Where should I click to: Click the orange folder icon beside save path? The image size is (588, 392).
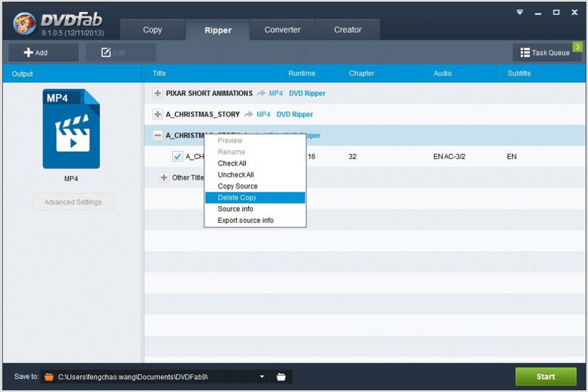(48, 377)
